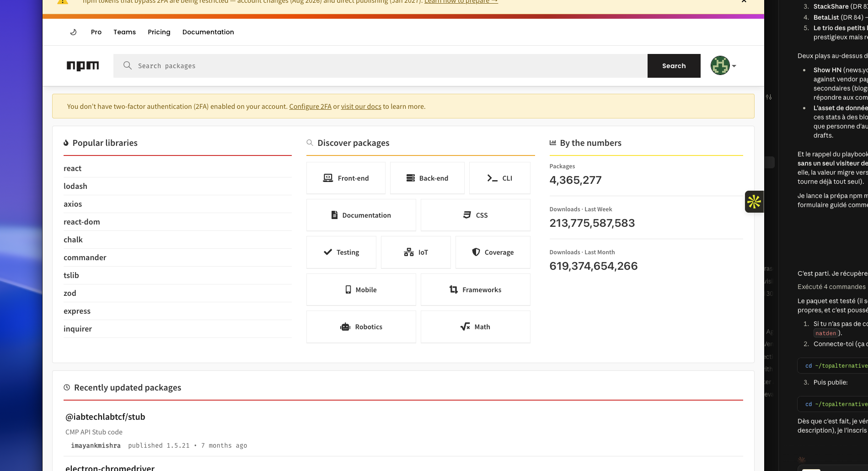This screenshot has height=471, width=868.
Task: Click the magnifier icon beside Discover packages
Action: click(x=310, y=143)
